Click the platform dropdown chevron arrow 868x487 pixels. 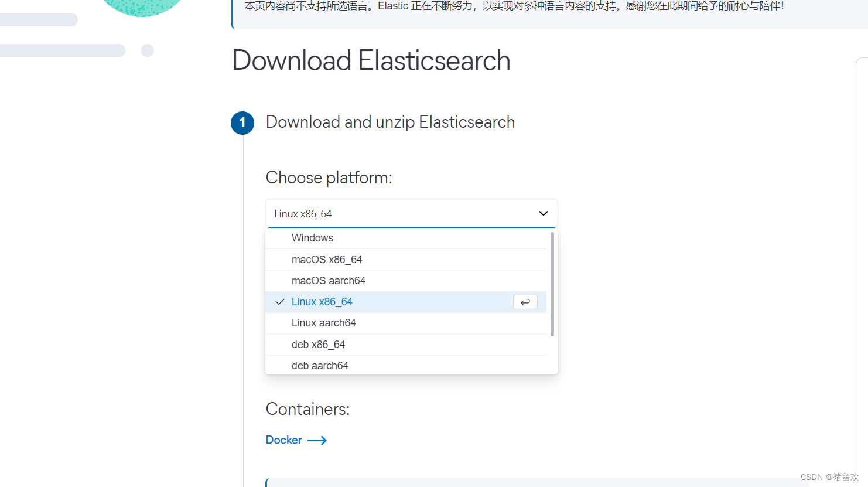point(543,213)
